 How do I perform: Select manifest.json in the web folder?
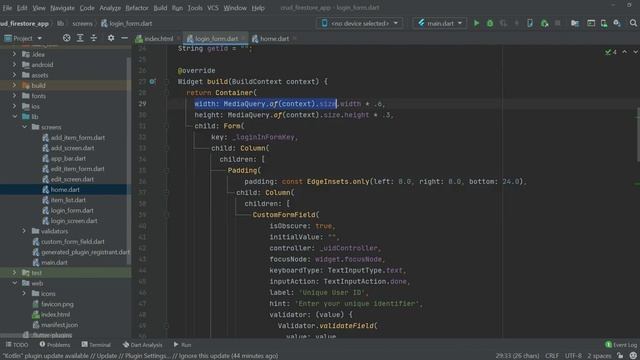(x=59, y=325)
